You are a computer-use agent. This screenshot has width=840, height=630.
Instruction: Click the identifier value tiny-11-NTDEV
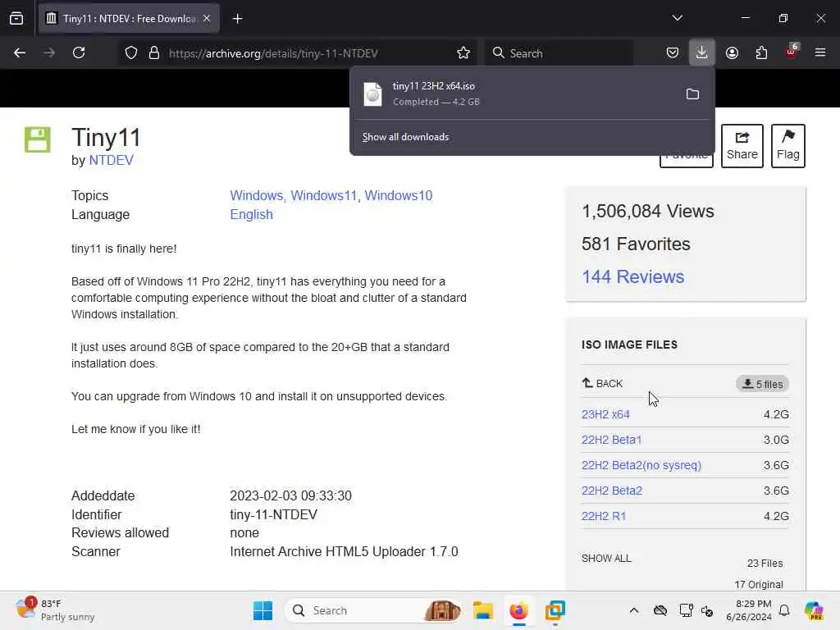tap(273, 515)
